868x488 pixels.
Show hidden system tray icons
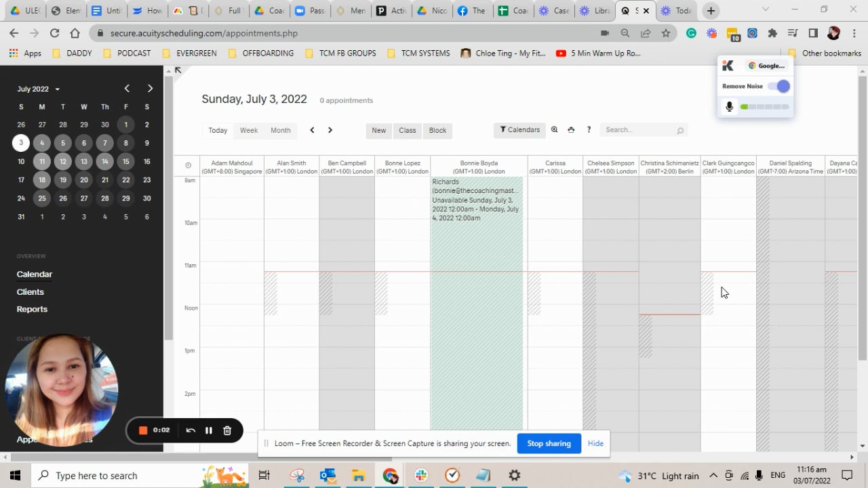click(713, 476)
